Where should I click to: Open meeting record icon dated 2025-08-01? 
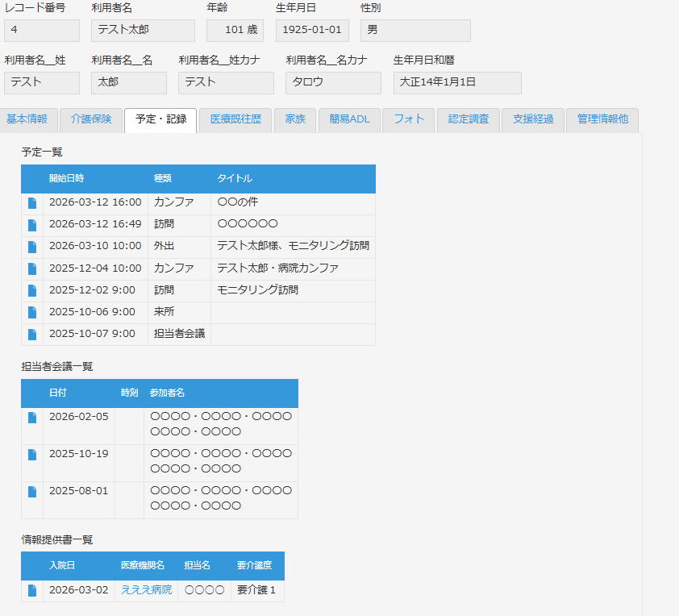pos(32,492)
